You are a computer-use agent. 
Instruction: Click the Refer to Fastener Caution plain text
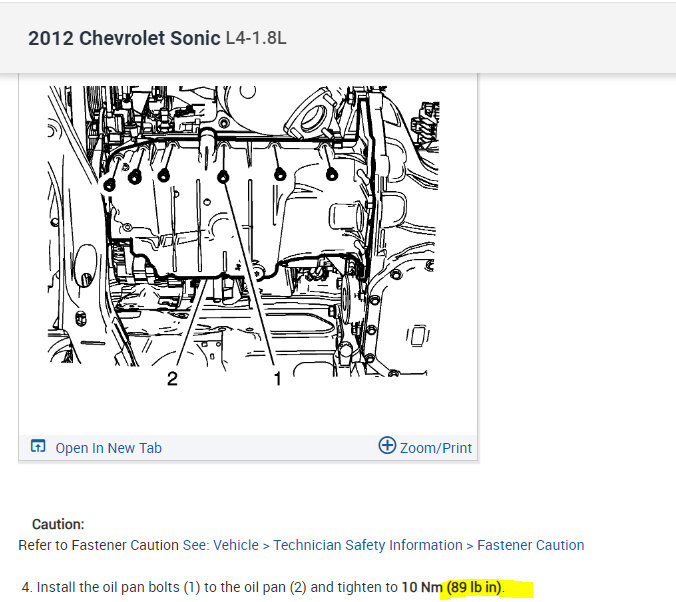(98, 545)
